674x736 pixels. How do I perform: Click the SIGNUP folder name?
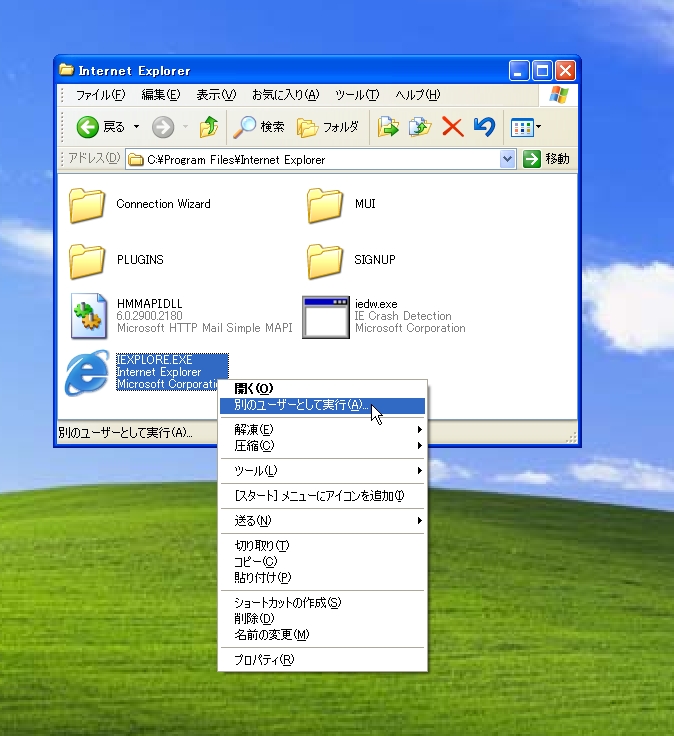click(375, 260)
